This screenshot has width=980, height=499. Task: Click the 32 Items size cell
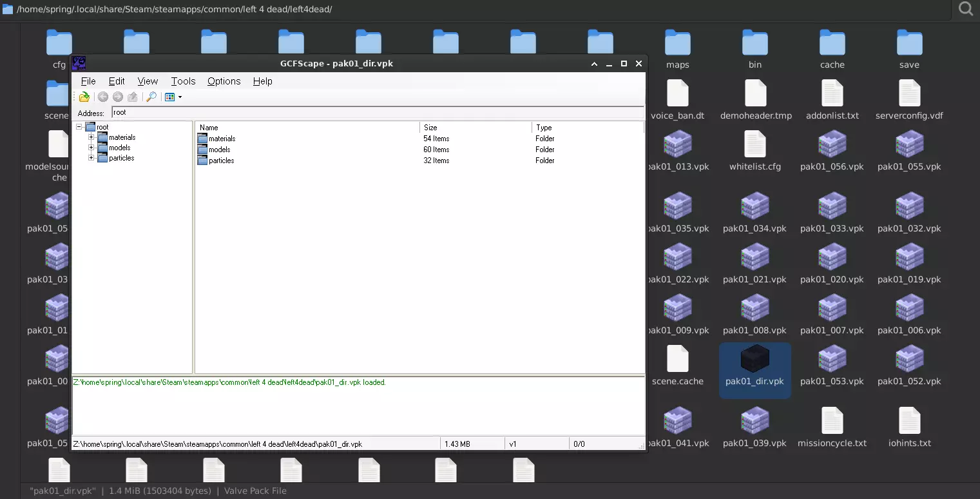[x=436, y=161]
